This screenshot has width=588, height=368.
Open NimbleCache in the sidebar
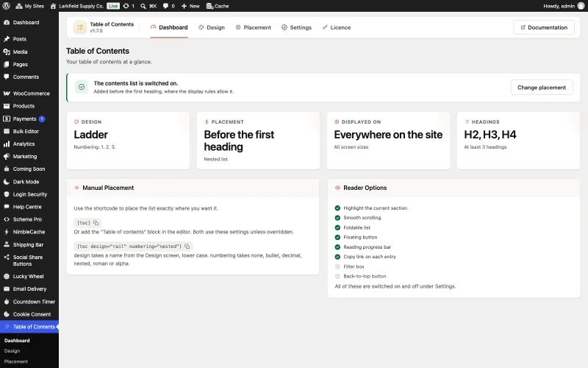click(29, 232)
